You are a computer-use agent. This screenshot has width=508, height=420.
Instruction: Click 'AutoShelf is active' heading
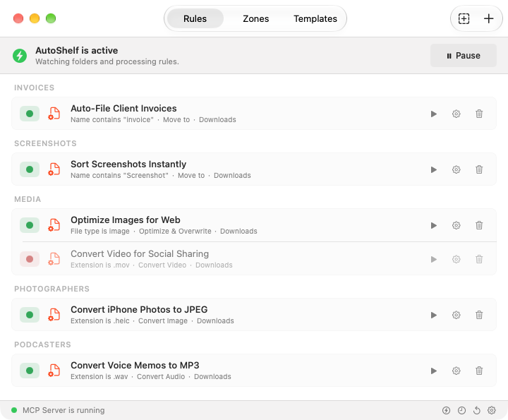click(x=77, y=51)
